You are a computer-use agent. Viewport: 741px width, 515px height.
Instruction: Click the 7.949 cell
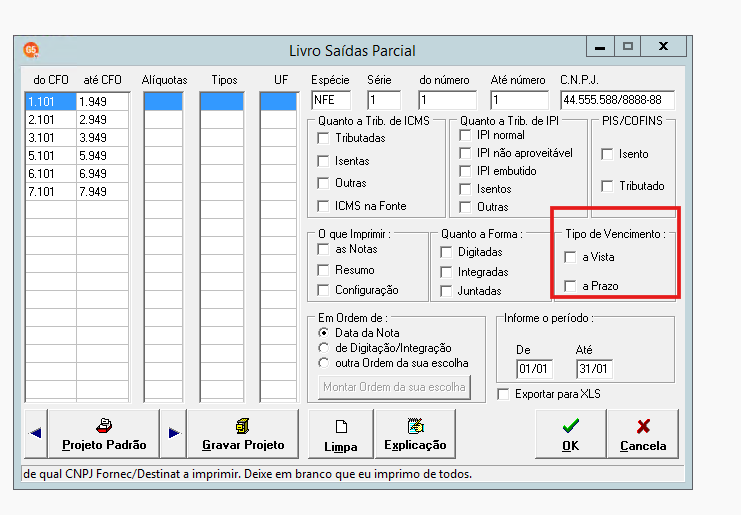pos(103,191)
